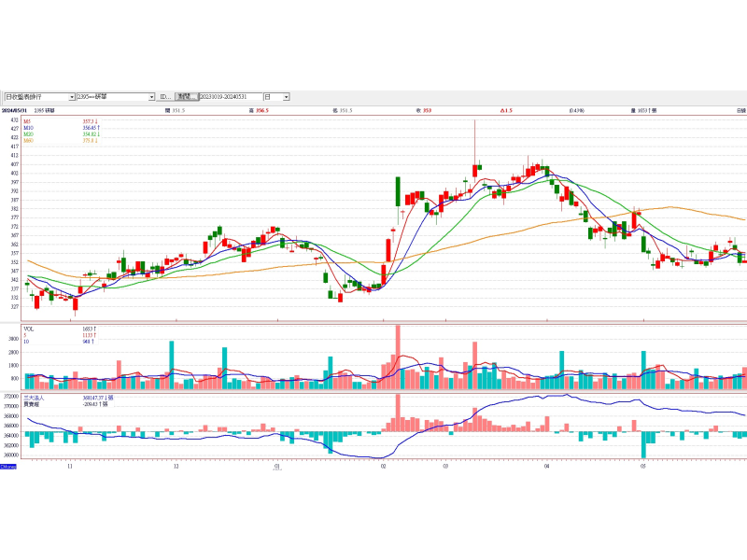Open the stock selector dropdown showing 2395

151,97
